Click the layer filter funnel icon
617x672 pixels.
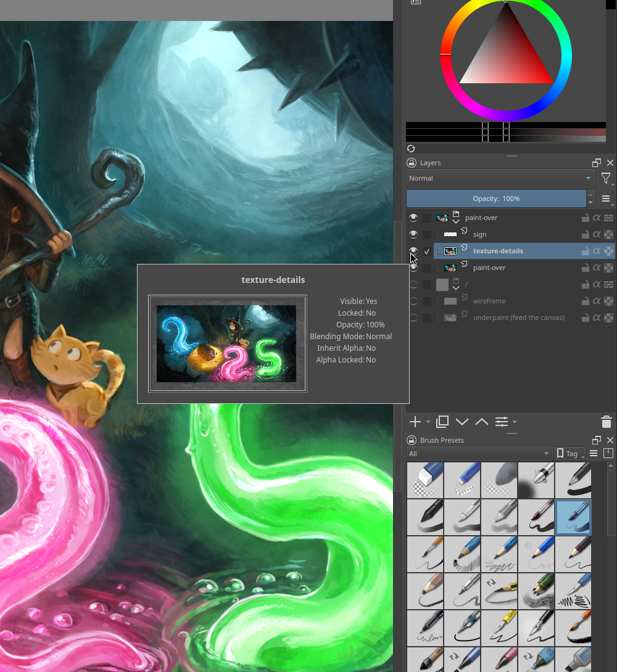pyautogui.click(x=606, y=178)
